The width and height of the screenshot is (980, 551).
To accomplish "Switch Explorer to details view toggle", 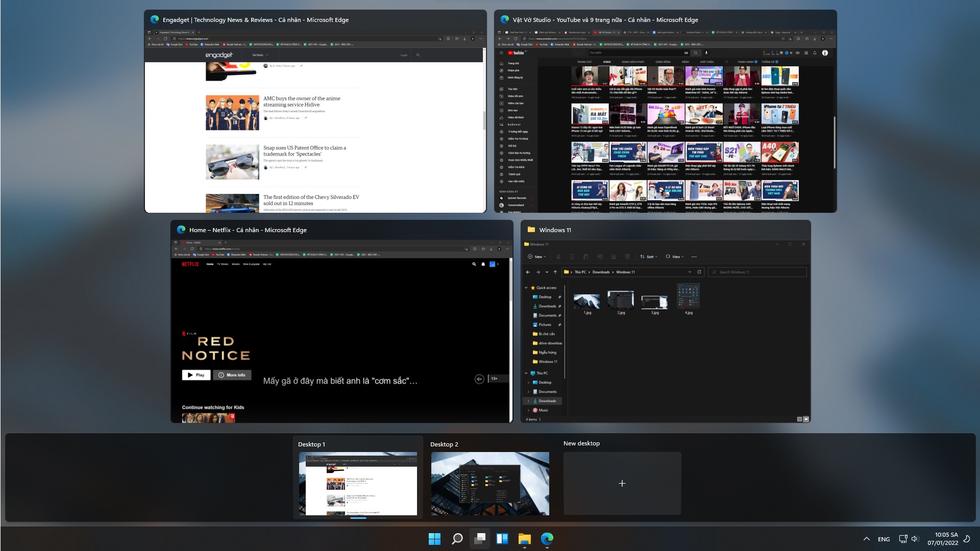I will [x=799, y=419].
